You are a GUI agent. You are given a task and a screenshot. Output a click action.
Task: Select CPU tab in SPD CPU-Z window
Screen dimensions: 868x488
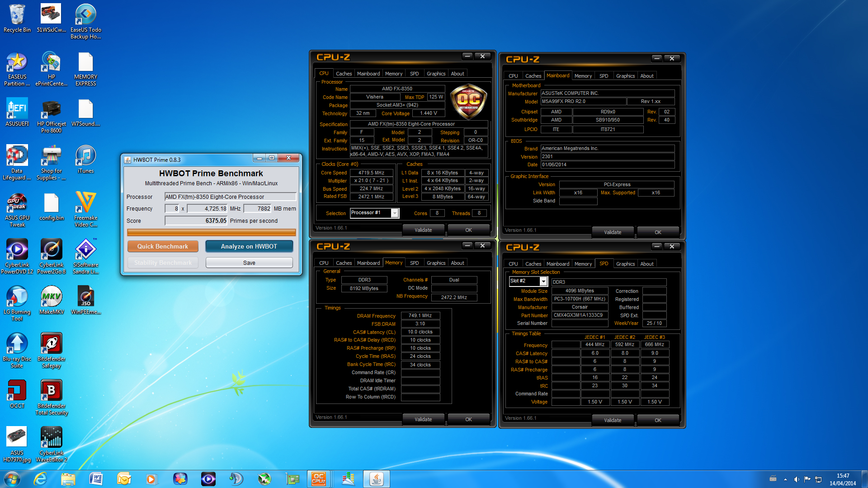(x=513, y=264)
